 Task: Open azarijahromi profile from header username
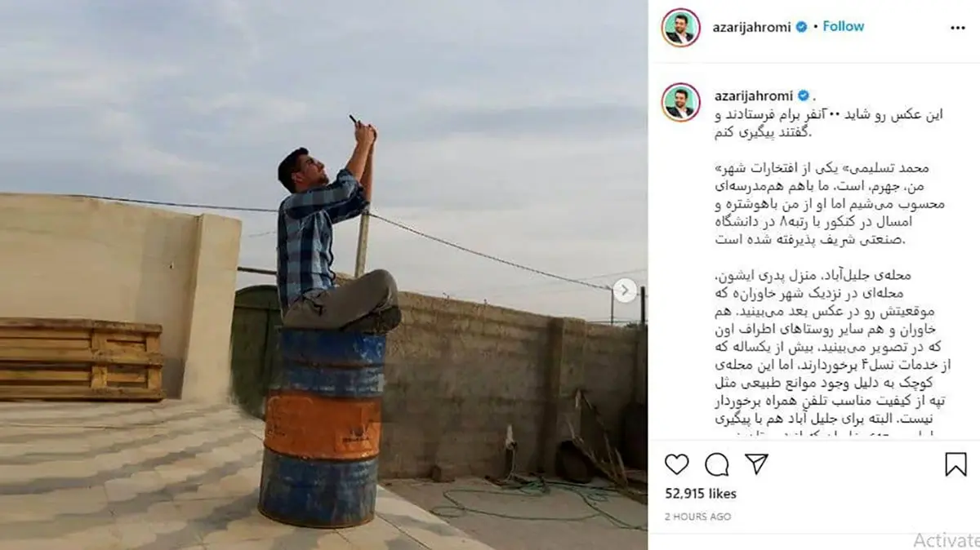752,27
